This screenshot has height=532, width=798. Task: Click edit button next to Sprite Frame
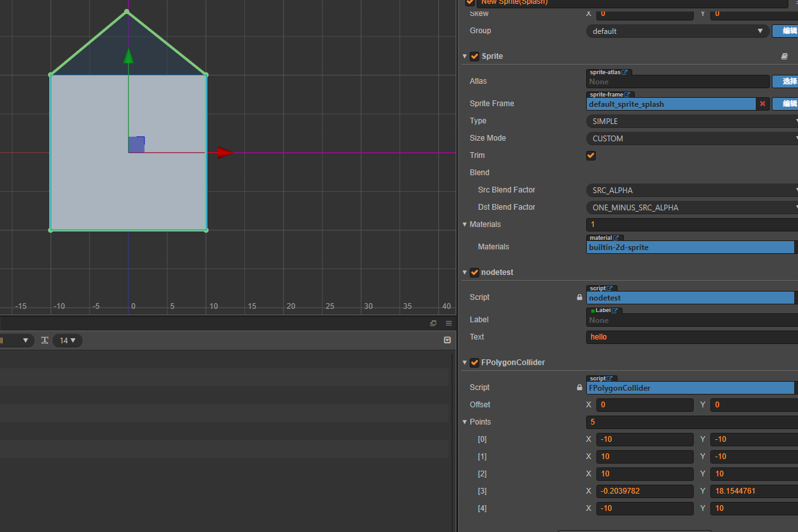click(x=786, y=104)
